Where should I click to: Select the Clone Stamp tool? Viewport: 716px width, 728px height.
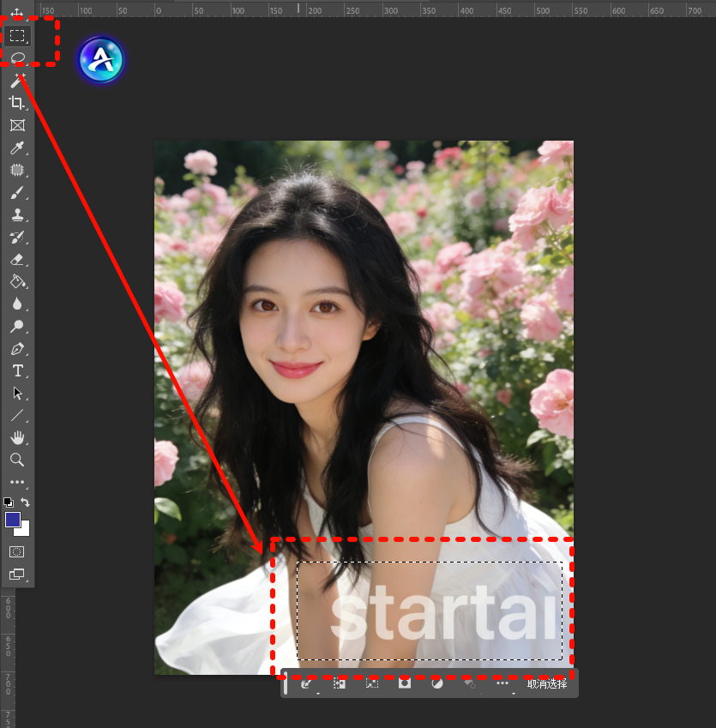[17, 215]
